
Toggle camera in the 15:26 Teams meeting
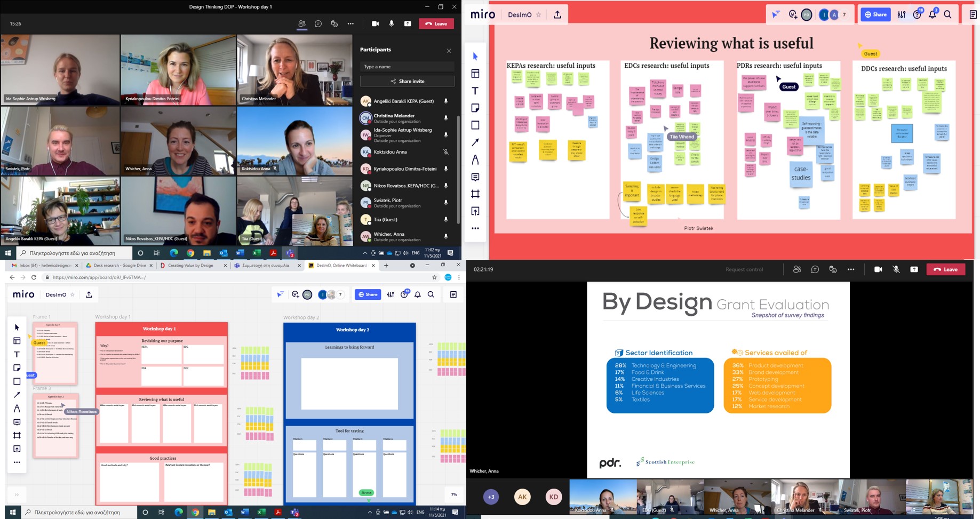pos(375,23)
